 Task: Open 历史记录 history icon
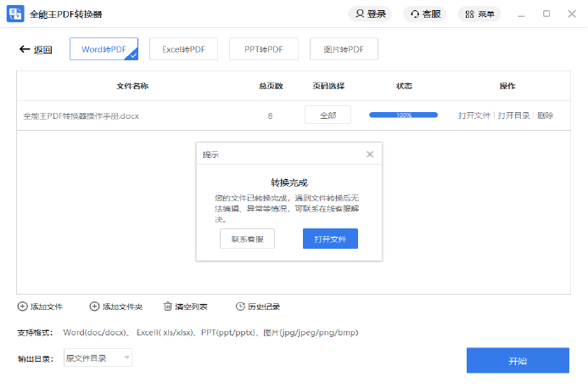pyautogui.click(x=240, y=306)
